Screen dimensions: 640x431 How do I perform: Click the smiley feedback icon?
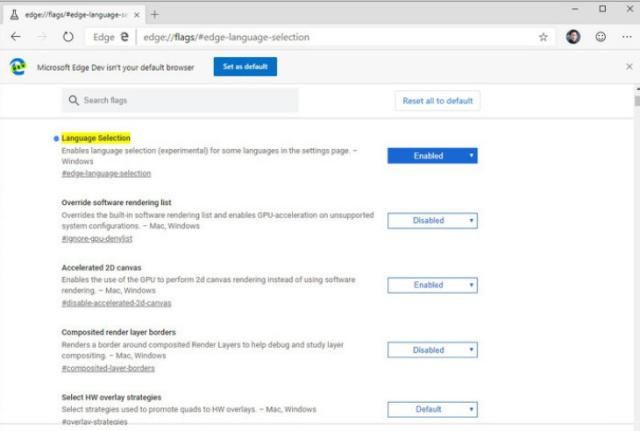[601, 36]
